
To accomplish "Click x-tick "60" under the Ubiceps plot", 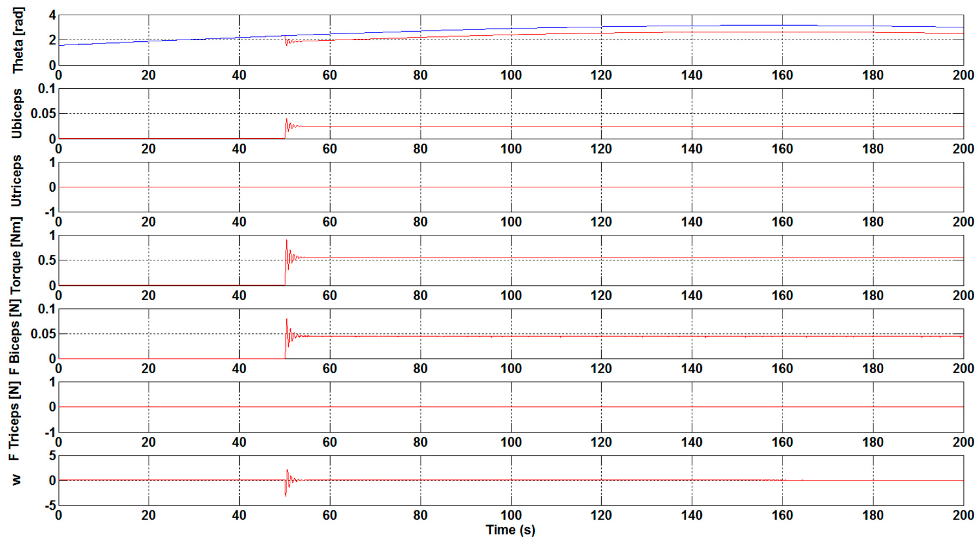I will click(330, 149).
